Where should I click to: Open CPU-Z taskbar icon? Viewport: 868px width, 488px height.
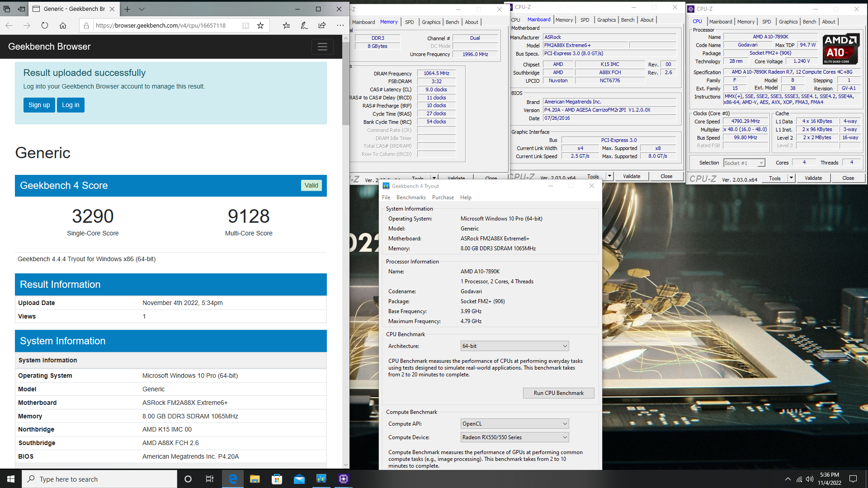343,479
